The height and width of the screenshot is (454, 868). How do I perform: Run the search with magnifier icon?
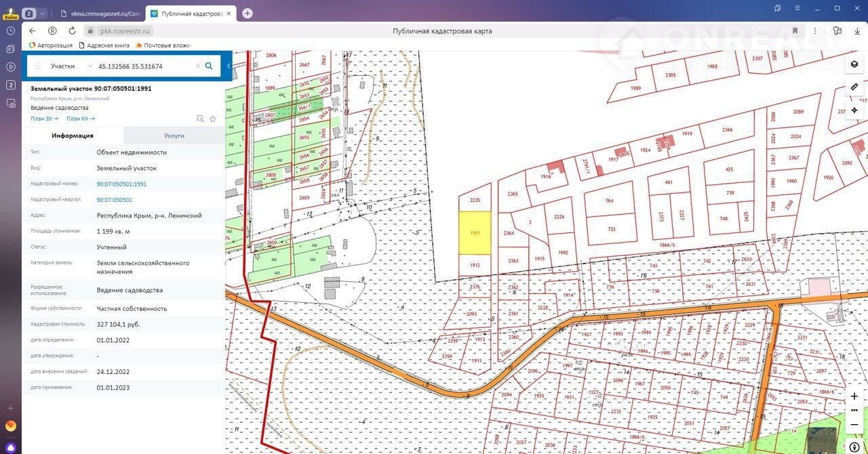209,66
